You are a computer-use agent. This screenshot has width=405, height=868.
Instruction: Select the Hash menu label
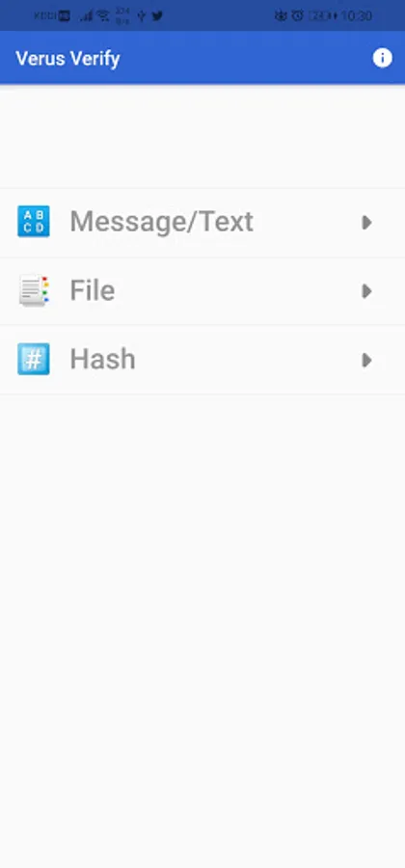click(x=102, y=359)
